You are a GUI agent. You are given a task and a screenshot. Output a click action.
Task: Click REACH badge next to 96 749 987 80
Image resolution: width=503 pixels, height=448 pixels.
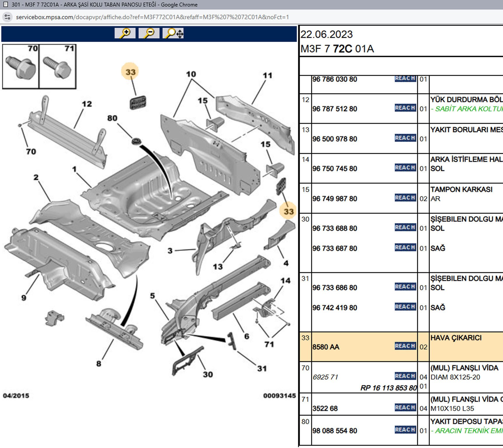(x=405, y=198)
